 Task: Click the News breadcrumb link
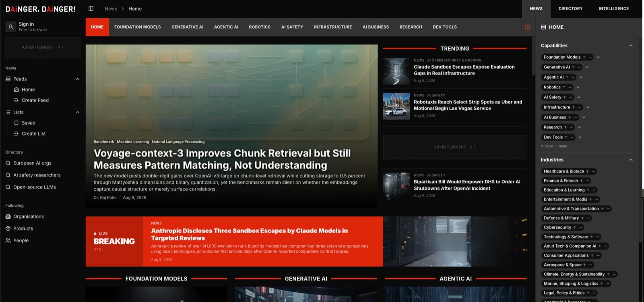(111, 9)
